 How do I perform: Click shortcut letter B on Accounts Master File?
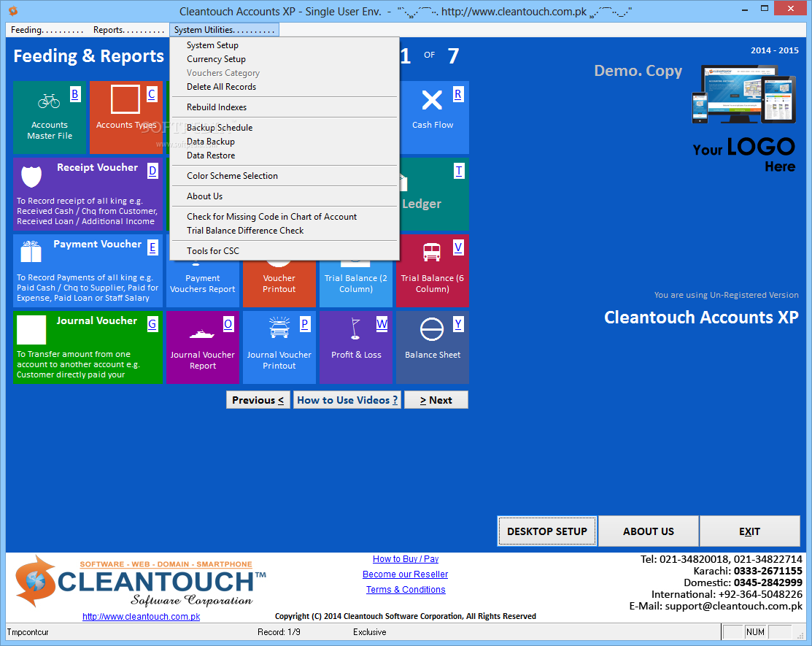click(x=75, y=94)
